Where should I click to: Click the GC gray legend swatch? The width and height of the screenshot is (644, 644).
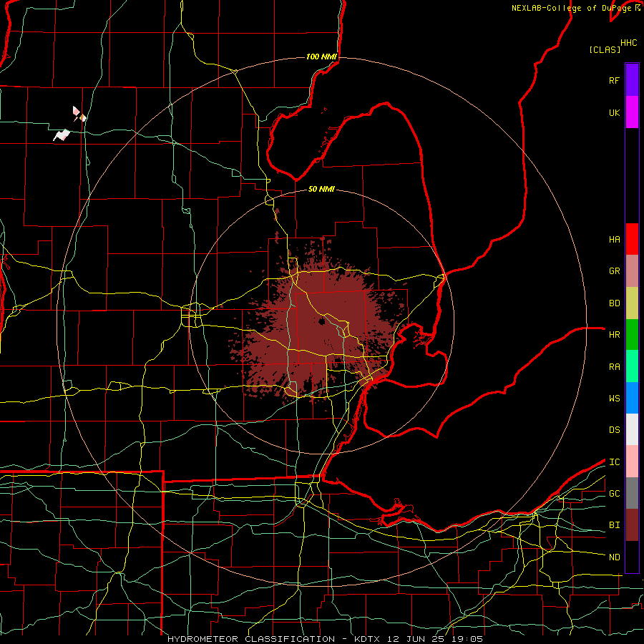632,493
